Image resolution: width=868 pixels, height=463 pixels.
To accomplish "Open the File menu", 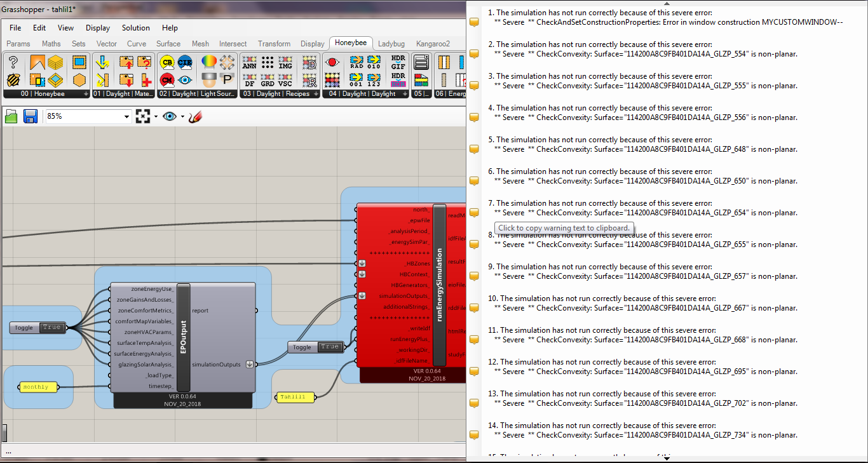I will [15, 28].
